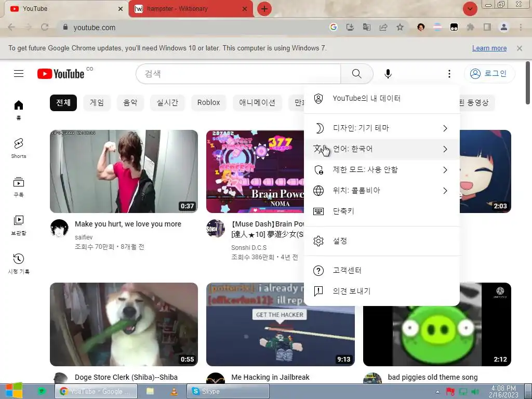Image resolution: width=532 pixels, height=399 pixels.
Task: Select the 전체 filter chip
Action: (x=63, y=102)
